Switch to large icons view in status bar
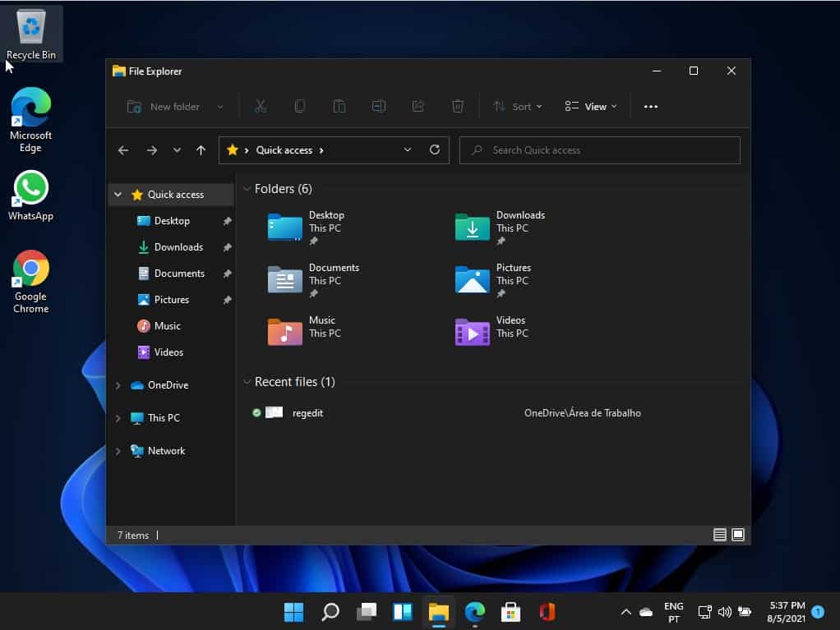840x630 pixels. pyautogui.click(x=738, y=535)
